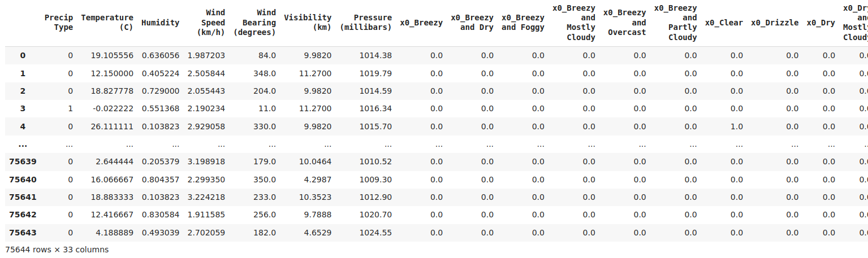Click pressure value 1019.79
868x258 pixels.
375,73
